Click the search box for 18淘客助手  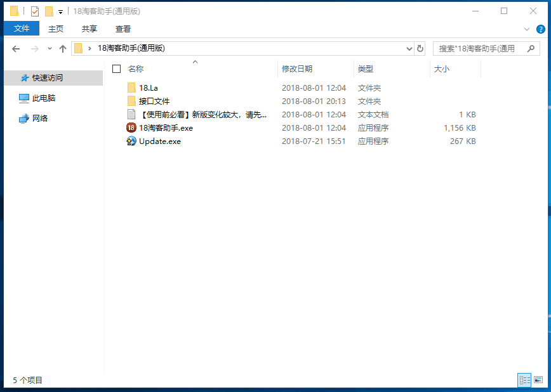[477, 48]
